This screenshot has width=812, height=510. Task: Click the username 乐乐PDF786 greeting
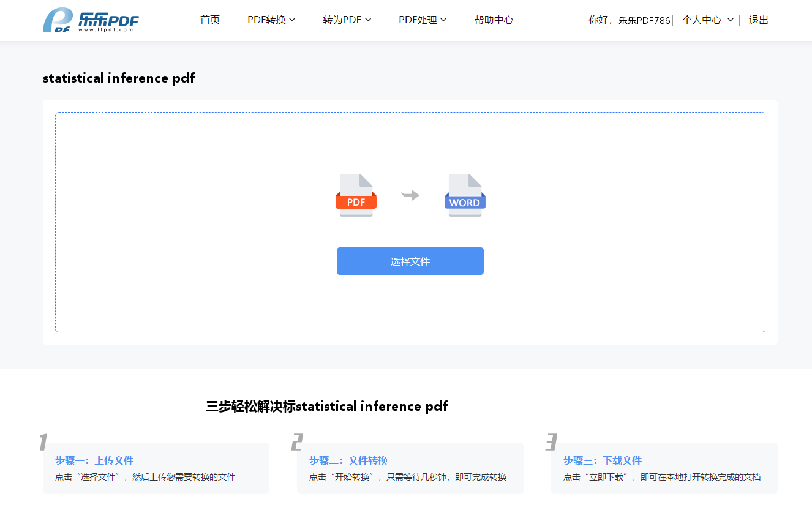(644, 20)
